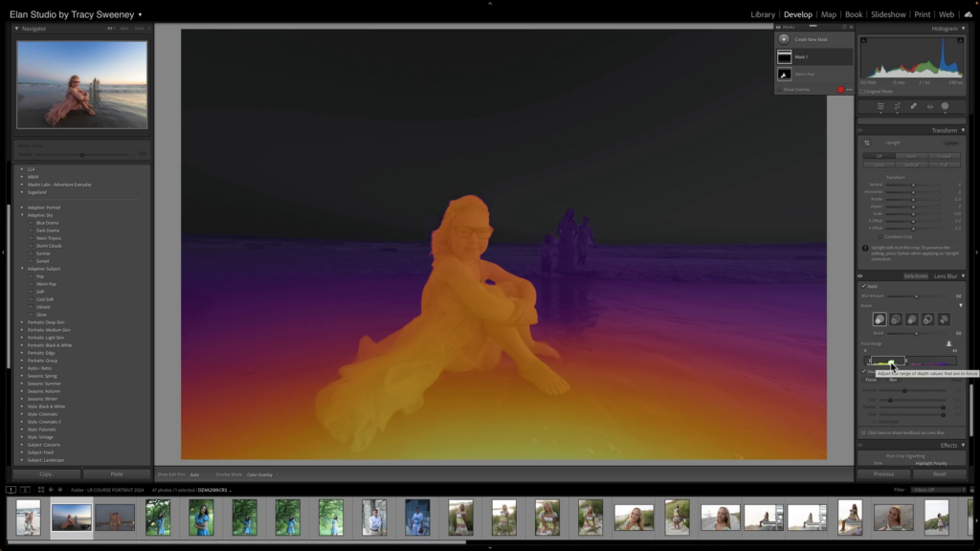Click the Copy settings button

tap(47, 474)
